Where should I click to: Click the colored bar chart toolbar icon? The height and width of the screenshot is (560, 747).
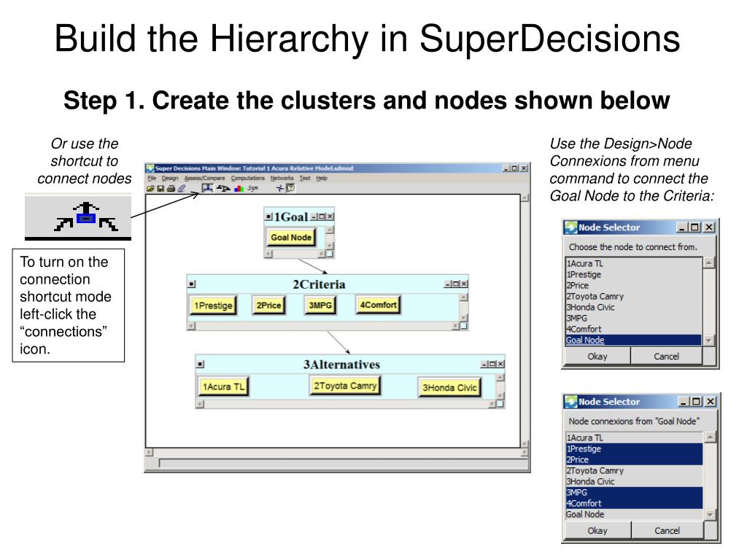[239, 189]
